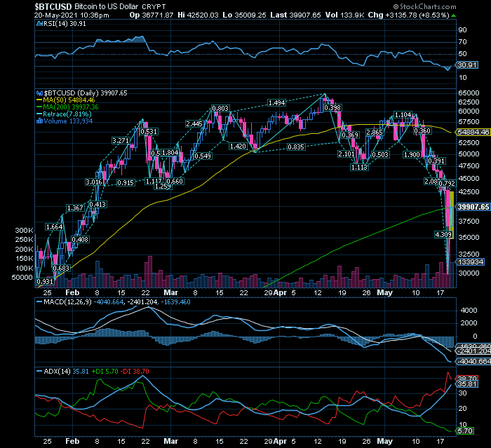
Task: Click the '-DI 38.70' red legend text
Action: (135, 372)
